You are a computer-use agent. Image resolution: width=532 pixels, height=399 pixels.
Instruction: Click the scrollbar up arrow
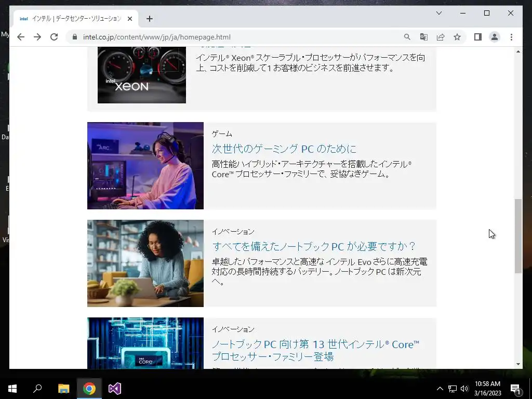point(518,51)
